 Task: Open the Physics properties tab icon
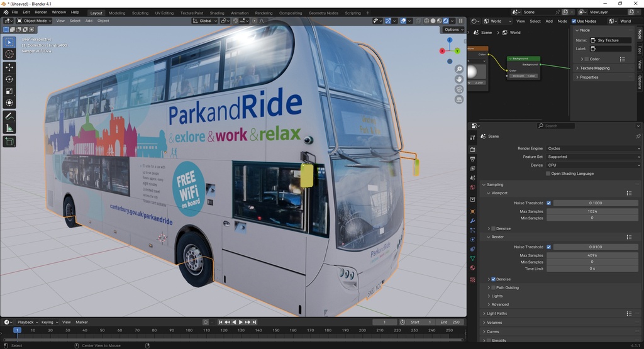[x=473, y=240]
